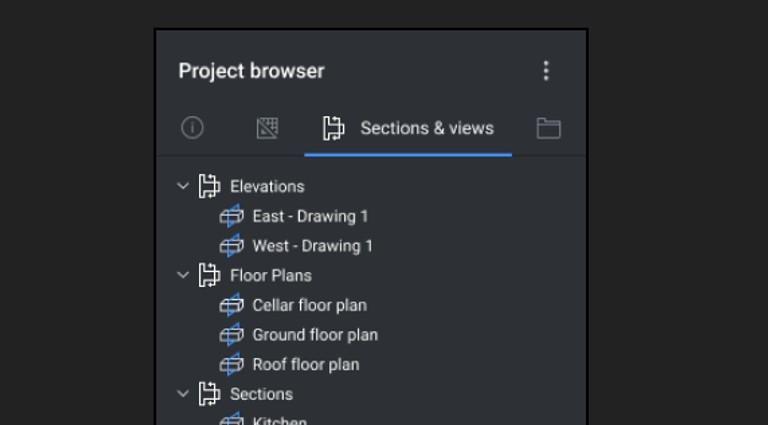Open the three-dot panel options menu
Viewport: 768px width, 425px height.
click(546, 71)
